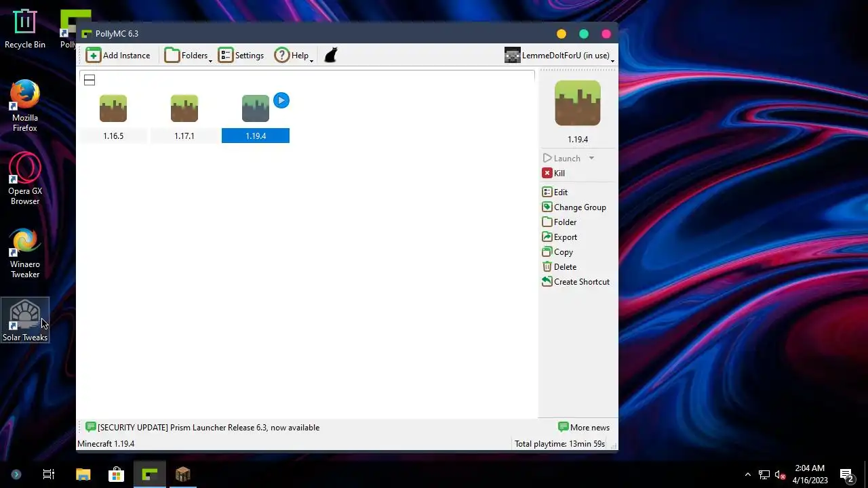
Task: Open Task View on the taskbar
Action: point(49,474)
